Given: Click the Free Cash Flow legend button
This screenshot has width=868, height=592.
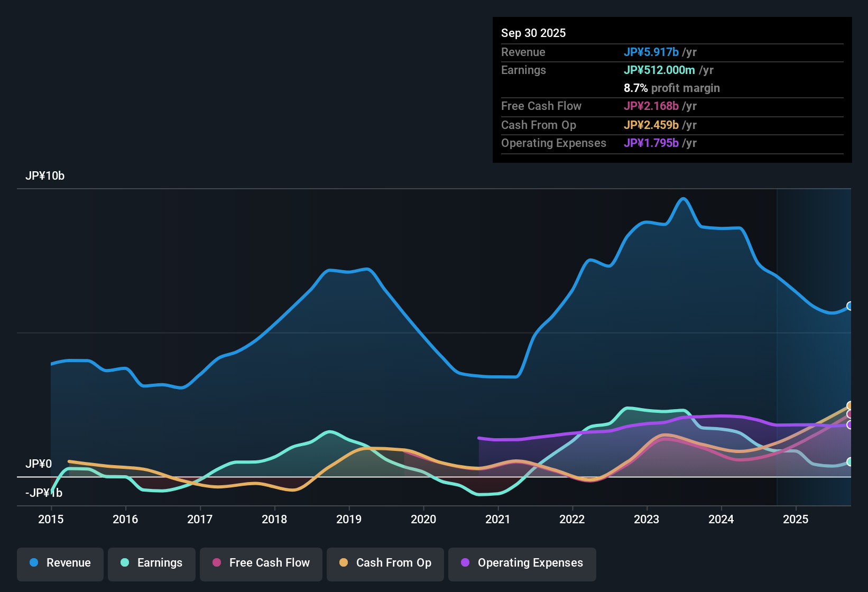Looking at the screenshot, I should click(261, 563).
